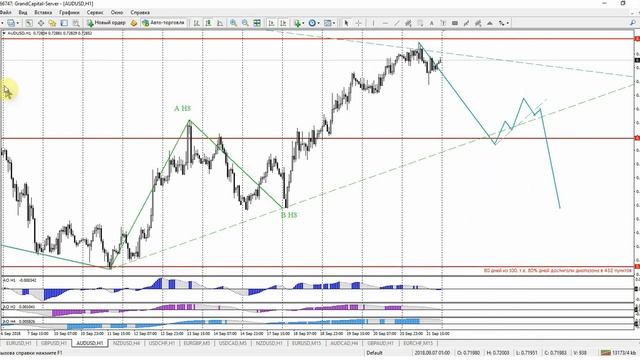
Task: Open the Вид menu
Action: [23, 13]
